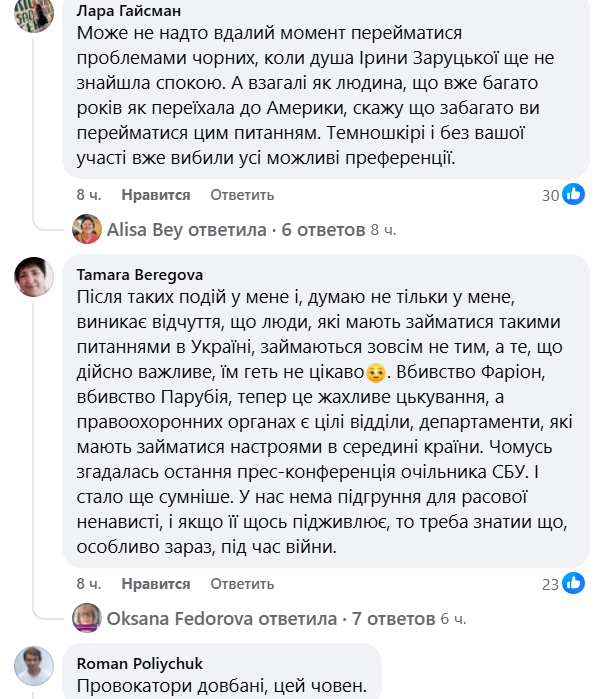Screen dimensions: 611x699
Task: Click the 8 ч. timestamp on Tamara Beregova's comment
Action: pyautogui.click(x=88, y=582)
